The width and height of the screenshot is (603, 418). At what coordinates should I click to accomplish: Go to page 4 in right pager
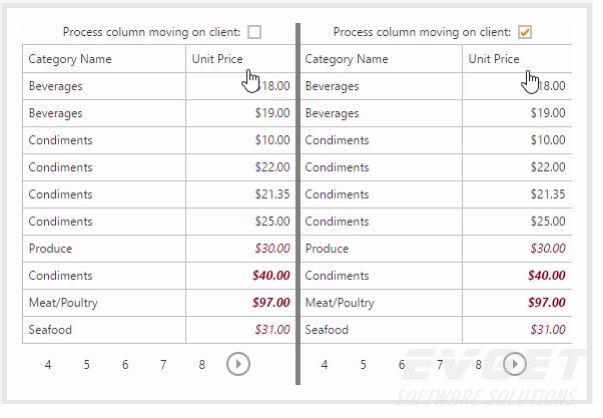324,365
